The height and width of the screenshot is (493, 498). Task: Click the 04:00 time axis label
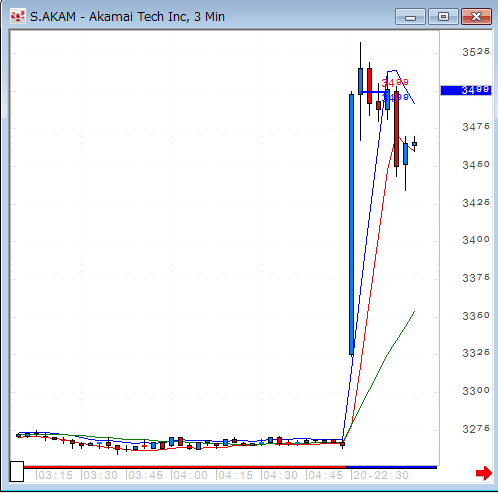190,475
